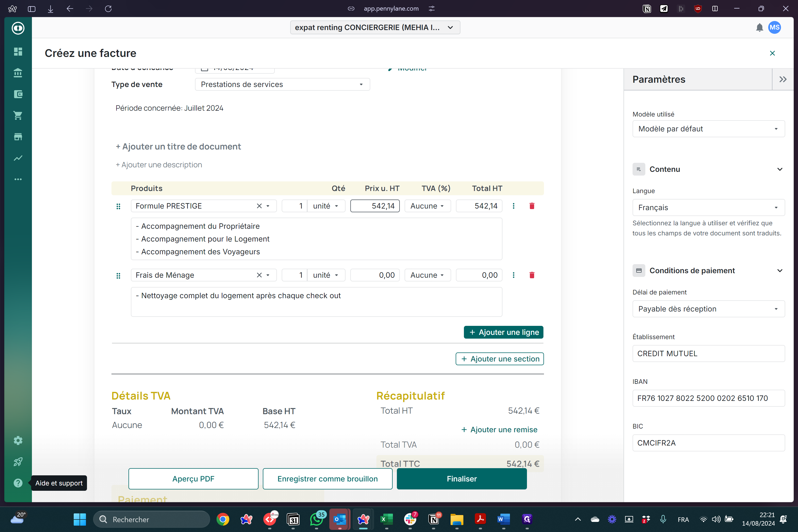This screenshot has height=532, width=798.
Task: Open Word from the taskbar
Action: [504, 519]
